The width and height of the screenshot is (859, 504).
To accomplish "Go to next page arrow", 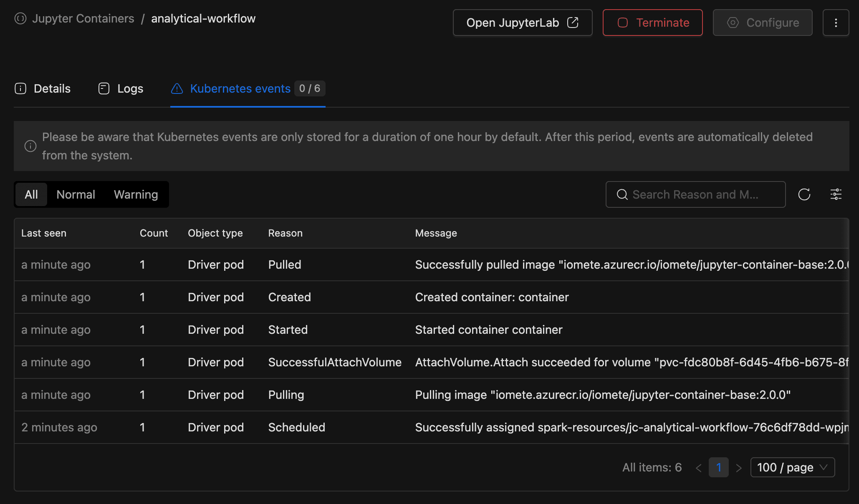I will coord(738,468).
